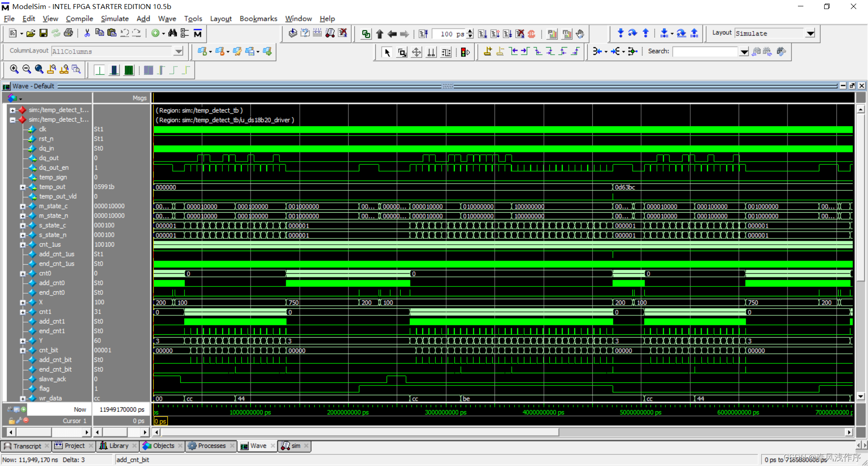868x466 pixels.
Task: Click the Insert Cursor icon
Action: pyautogui.click(x=487, y=52)
